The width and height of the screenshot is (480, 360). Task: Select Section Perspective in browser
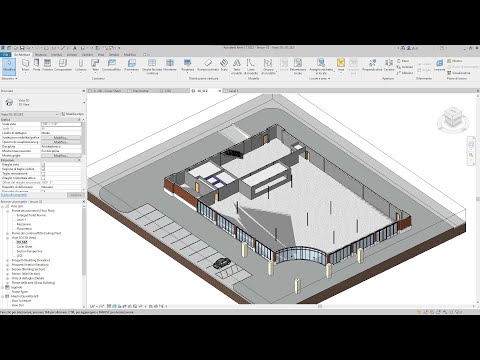(x=29, y=251)
